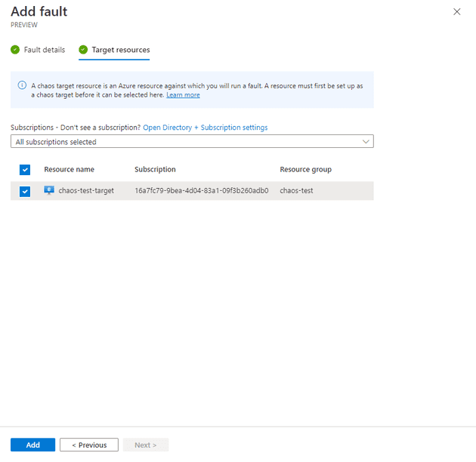Click the Subscription column header
476x462 pixels.
click(x=155, y=169)
